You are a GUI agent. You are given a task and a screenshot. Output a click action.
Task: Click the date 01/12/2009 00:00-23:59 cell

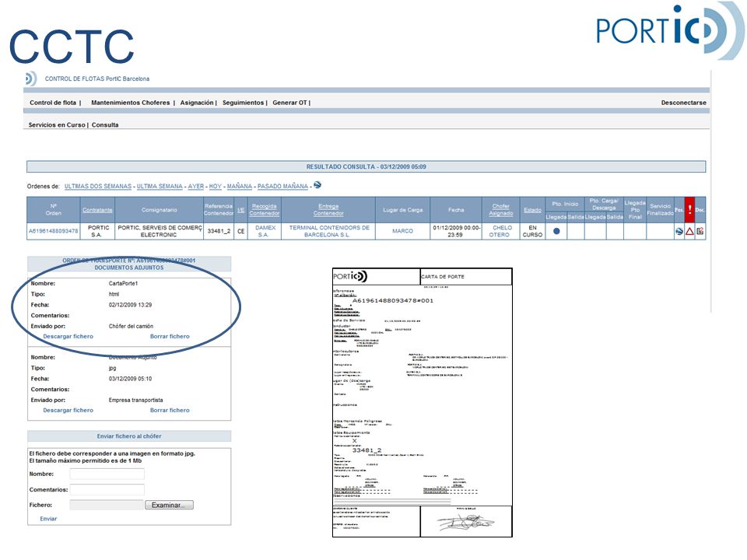coord(457,231)
